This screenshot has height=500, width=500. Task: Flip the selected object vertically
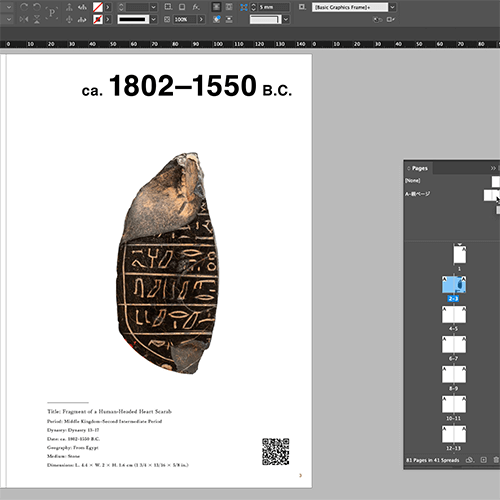[37, 19]
